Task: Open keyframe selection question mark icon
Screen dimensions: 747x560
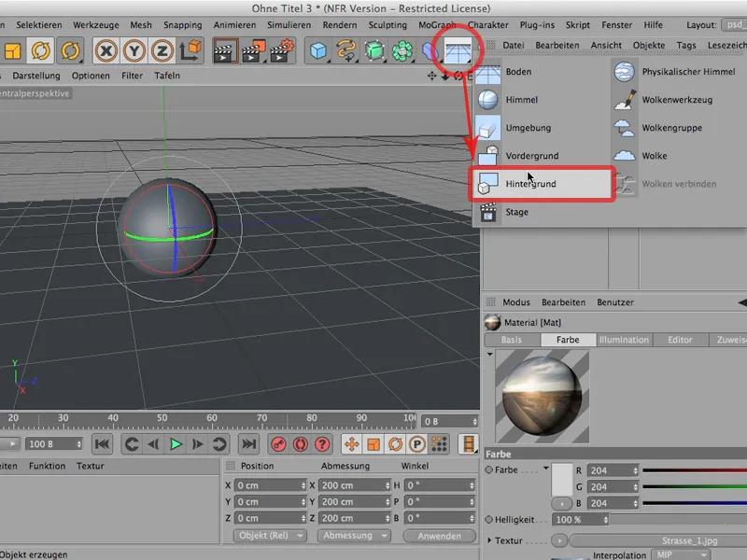Action: point(322,444)
